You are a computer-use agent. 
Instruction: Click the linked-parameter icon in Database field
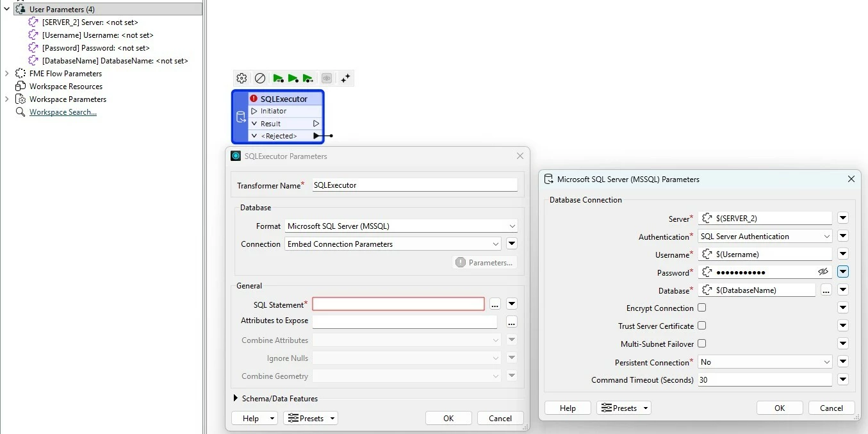click(x=707, y=290)
